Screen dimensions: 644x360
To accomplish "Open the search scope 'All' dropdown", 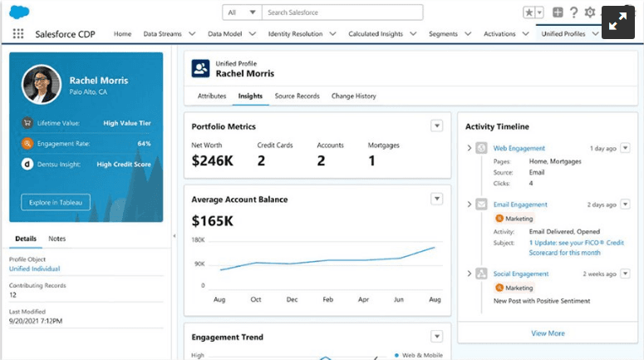I will [242, 12].
